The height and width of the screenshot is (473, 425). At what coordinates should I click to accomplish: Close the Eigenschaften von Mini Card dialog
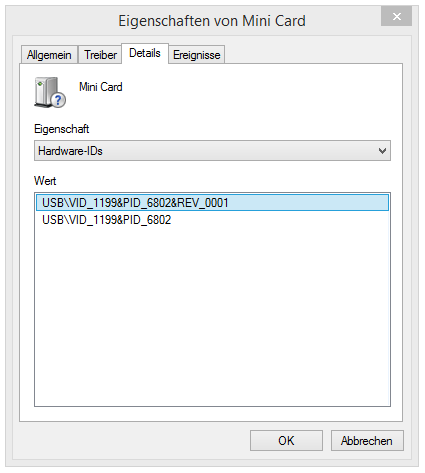coord(396,16)
